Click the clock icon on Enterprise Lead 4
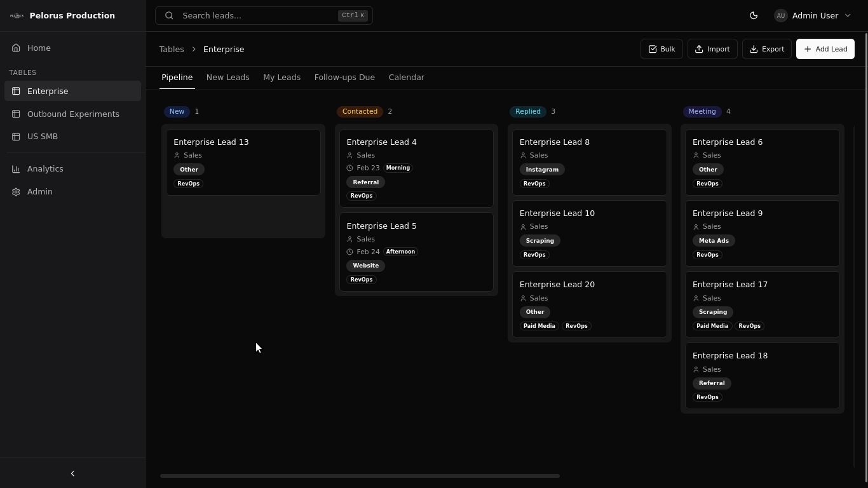The image size is (868, 488). 349,168
